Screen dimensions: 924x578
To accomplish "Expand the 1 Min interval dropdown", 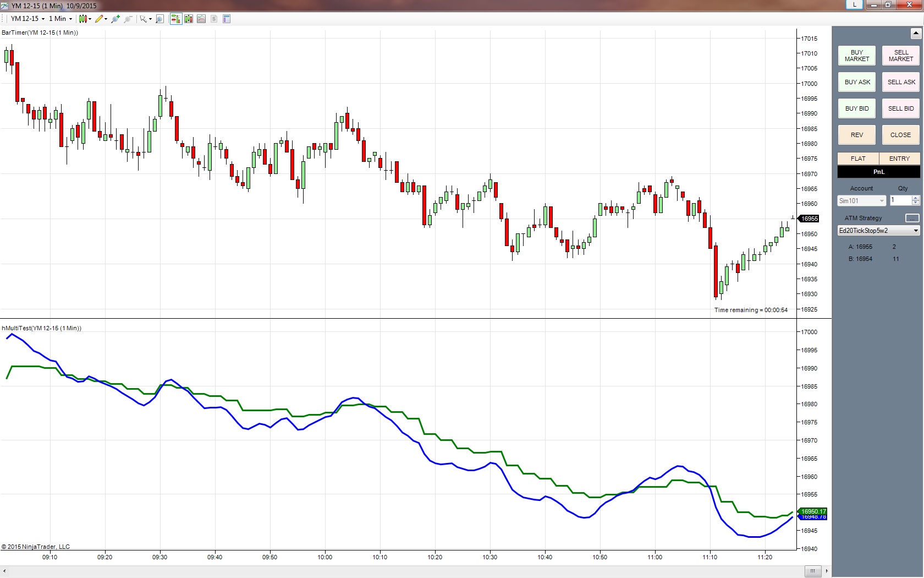I will [61, 19].
